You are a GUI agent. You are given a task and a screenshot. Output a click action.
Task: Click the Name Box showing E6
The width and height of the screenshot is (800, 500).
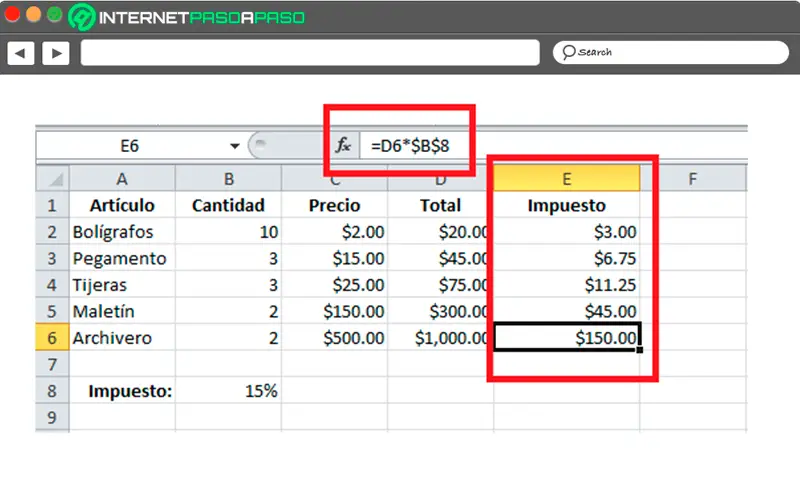click(x=130, y=146)
